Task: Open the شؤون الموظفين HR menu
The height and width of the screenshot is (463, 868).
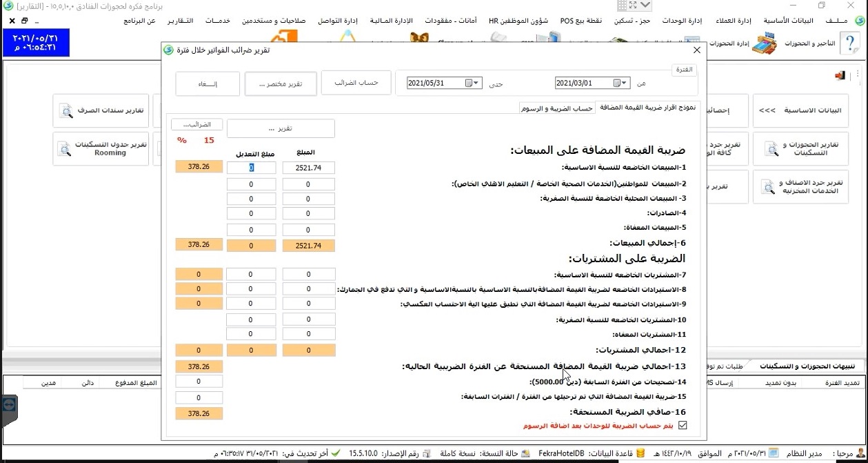Action: point(518,21)
